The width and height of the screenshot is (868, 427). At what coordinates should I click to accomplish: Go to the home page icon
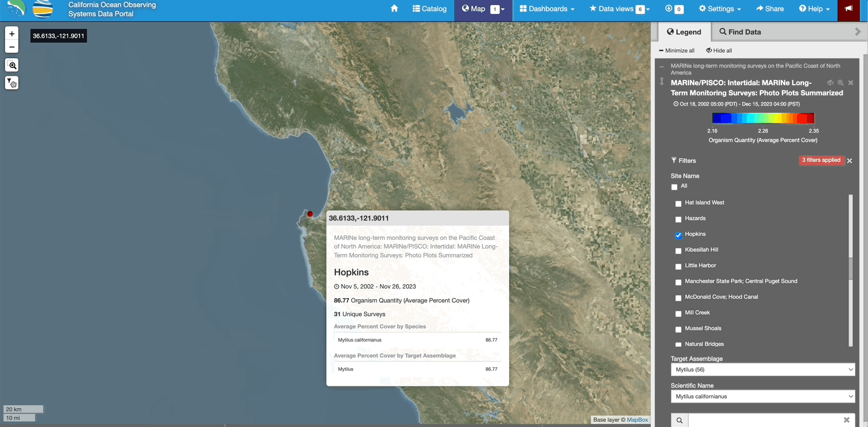[x=394, y=9]
